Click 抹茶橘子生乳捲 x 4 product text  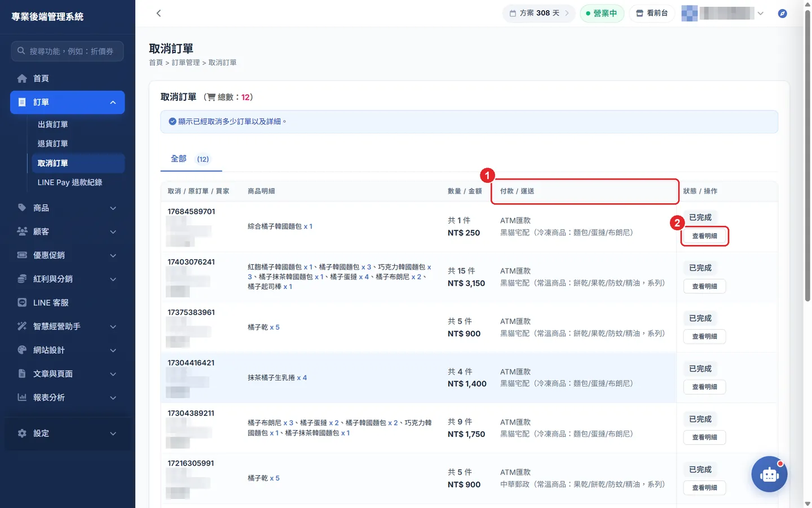277,378
